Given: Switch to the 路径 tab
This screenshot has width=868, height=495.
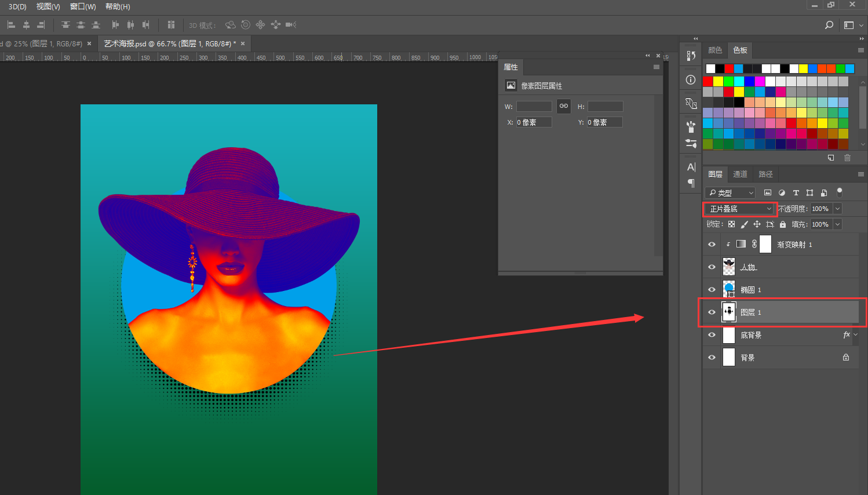Looking at the screenshot, I should [x=766, y=174].
